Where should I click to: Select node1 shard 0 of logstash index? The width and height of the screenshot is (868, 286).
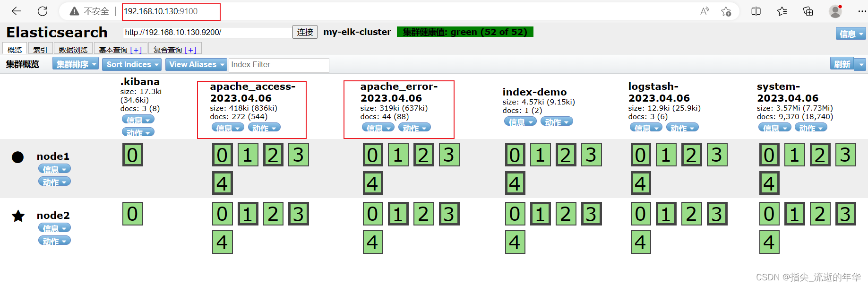641,155
